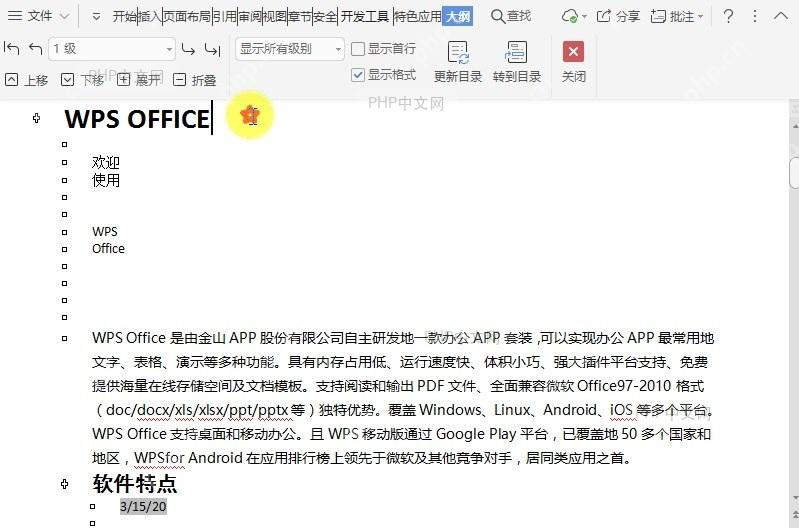799x528 pixels.
Task: Switch to the 审阅 tab
Action: click(249, 16)
